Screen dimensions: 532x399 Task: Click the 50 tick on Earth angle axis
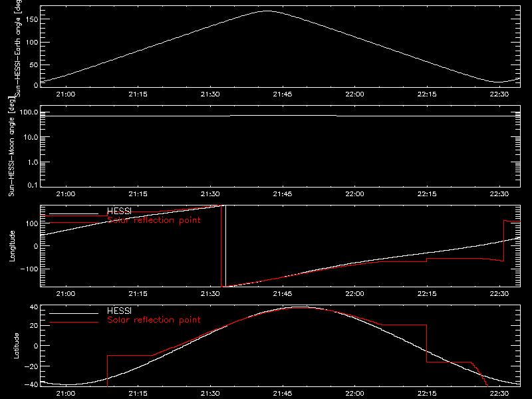[x=34, y=65]
